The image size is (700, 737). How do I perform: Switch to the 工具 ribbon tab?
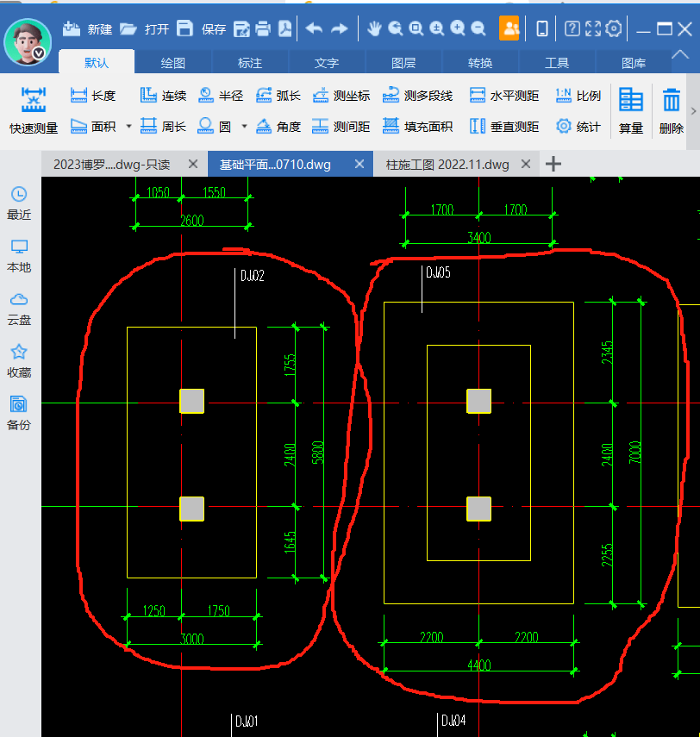[557, 63]
